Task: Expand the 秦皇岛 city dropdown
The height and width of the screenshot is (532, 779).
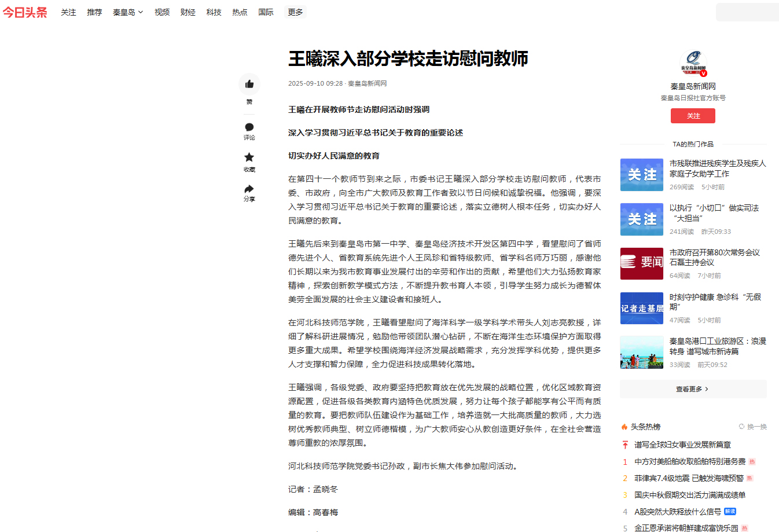Action: pos(128,12)
